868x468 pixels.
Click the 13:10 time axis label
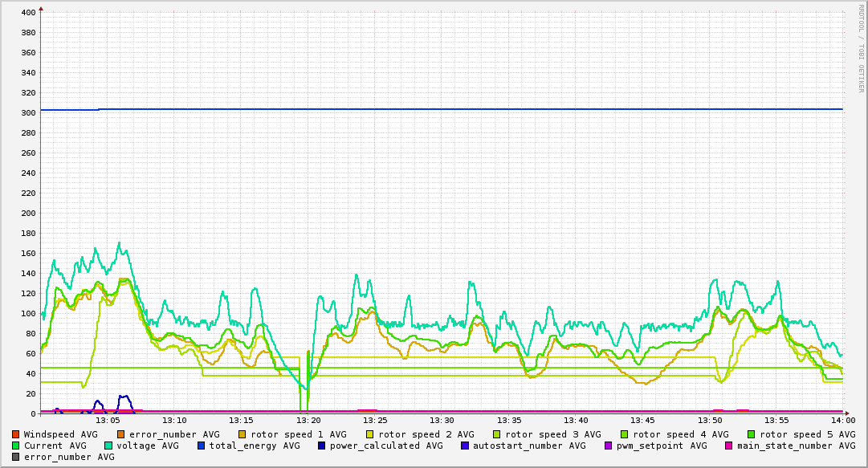click(x=176, y=421)
